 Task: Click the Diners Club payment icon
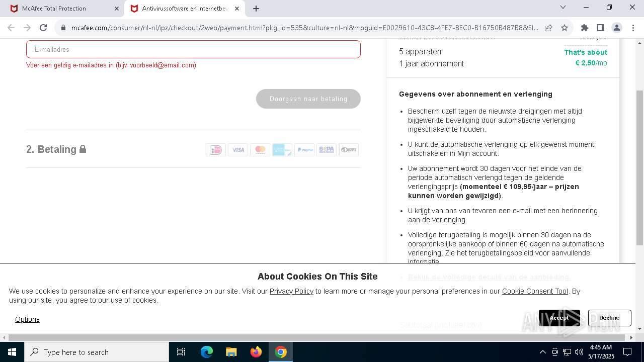349,150
